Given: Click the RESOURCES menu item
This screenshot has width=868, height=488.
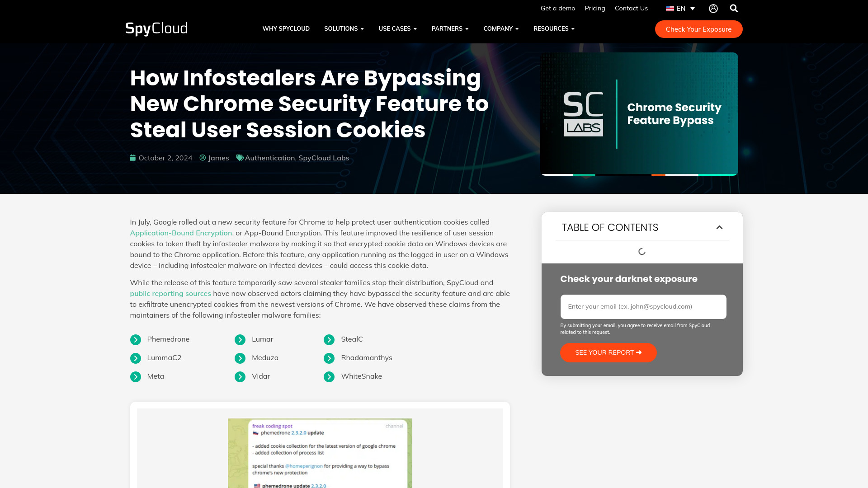Looking at the screenshot, I should tap(551, 28).
